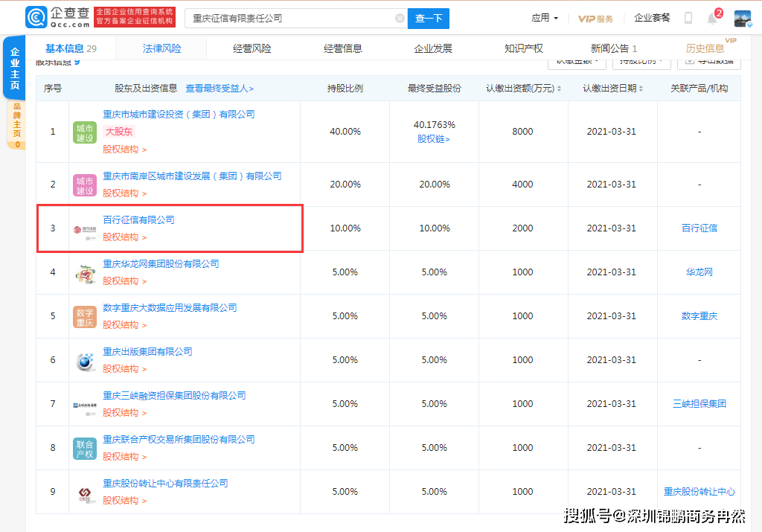Open 华龙网 related product link
The height and width of the screenshot is (532, 762).
point(699,272)
